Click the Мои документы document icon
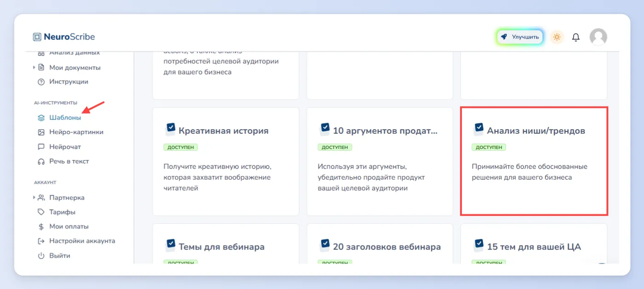Viewport: 644px width, 289px height. [41, 68]
